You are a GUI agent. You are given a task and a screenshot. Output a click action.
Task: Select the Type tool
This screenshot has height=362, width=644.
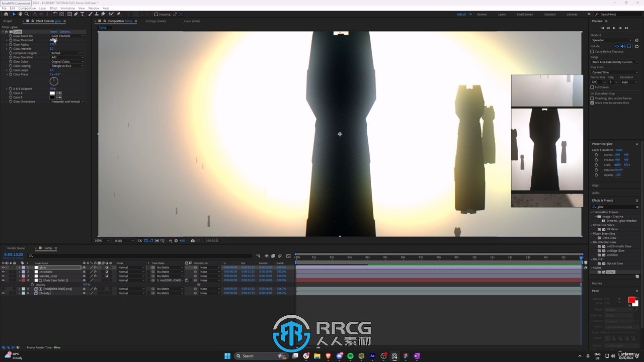[82, 14]
